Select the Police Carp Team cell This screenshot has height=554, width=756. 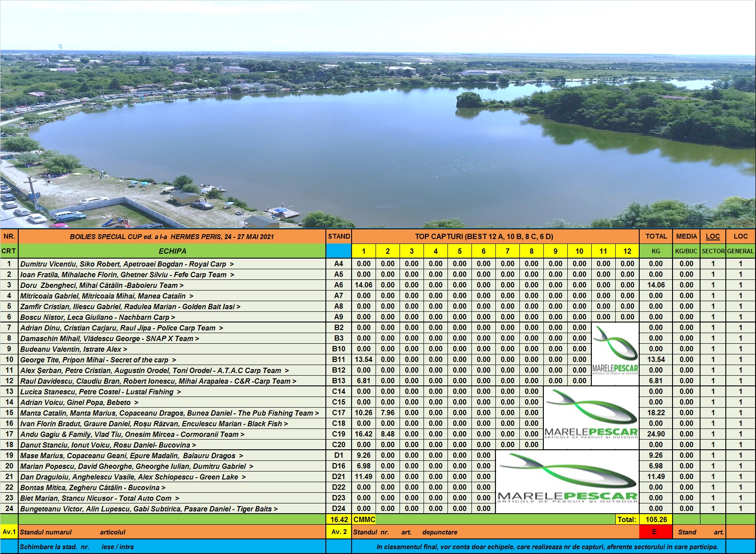[x=172, y=328]
